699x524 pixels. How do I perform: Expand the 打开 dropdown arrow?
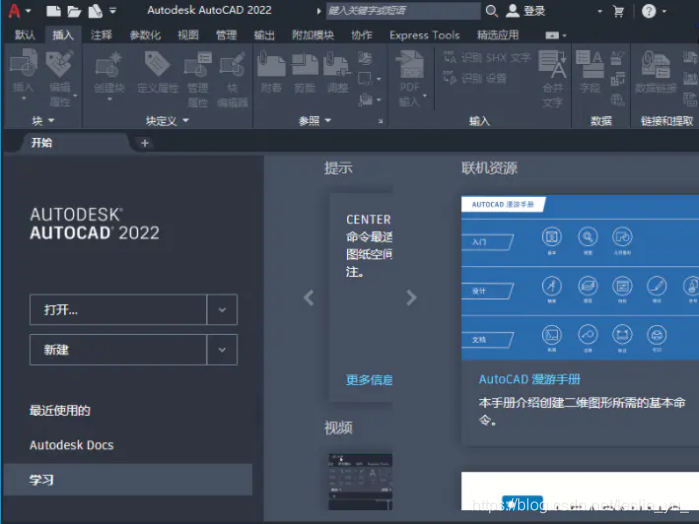tap(222, 310)
